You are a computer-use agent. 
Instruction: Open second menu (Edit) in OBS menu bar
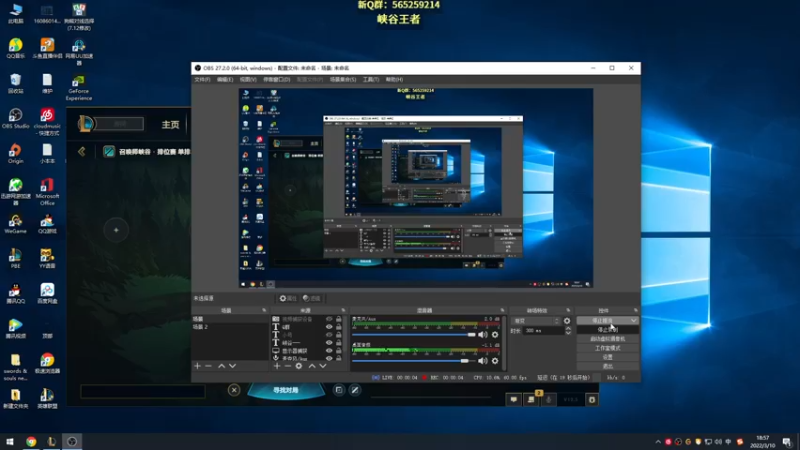[x=225, y=80]
